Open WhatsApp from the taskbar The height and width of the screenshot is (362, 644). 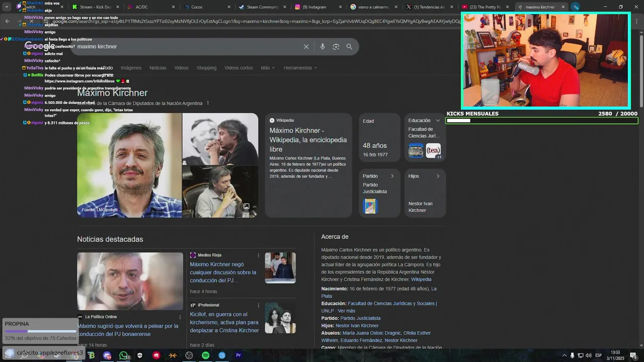(124, 355)
